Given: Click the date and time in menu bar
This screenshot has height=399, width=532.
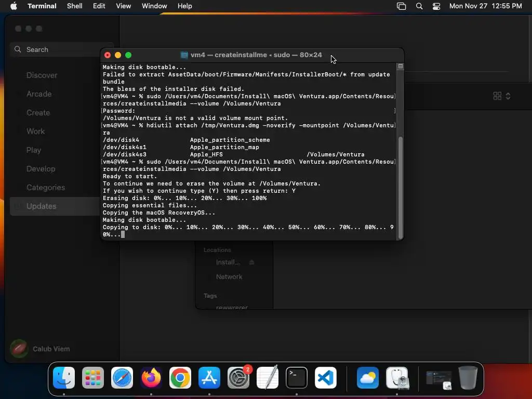Looking at the screenshot, I should pyautogui.click(x=485, y=6).
